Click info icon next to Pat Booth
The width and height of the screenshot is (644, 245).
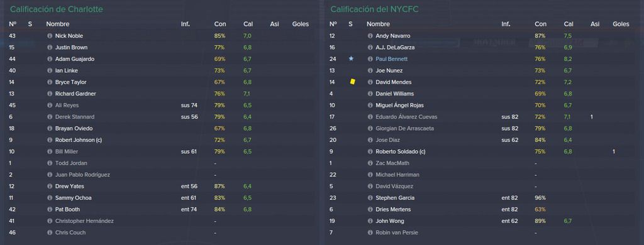50,210
